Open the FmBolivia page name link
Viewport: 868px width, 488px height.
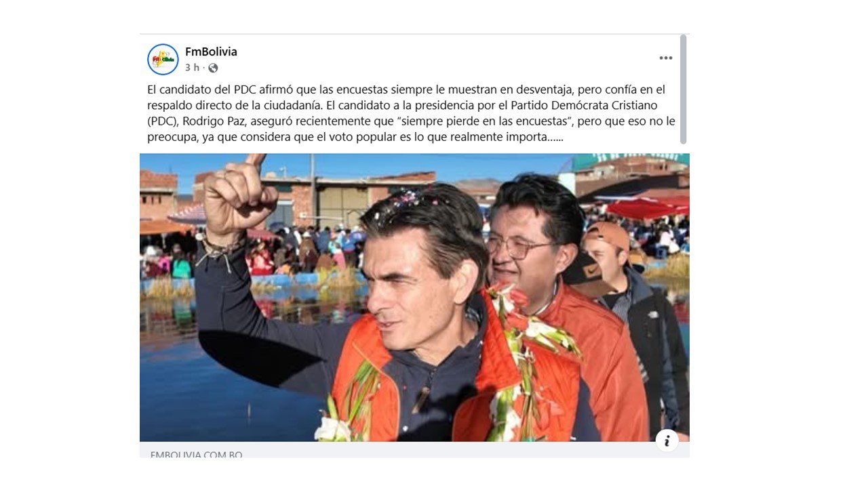211,52
